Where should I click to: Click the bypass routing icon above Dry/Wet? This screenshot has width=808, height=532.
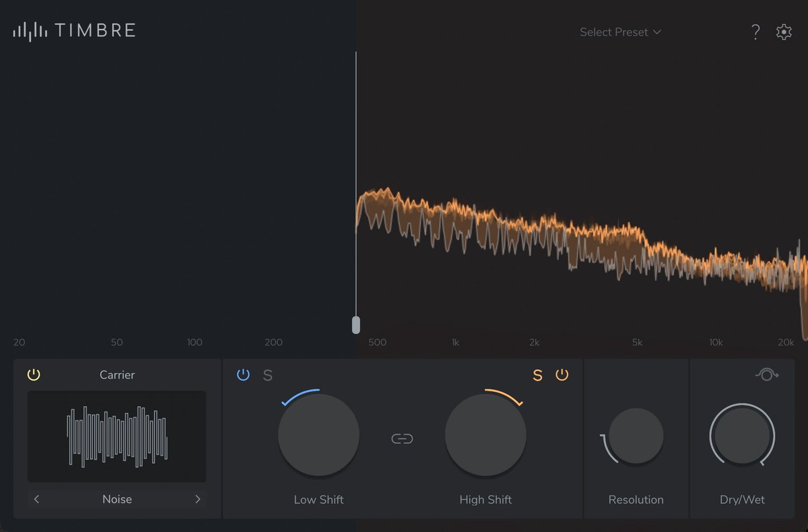tap(766, 374)
